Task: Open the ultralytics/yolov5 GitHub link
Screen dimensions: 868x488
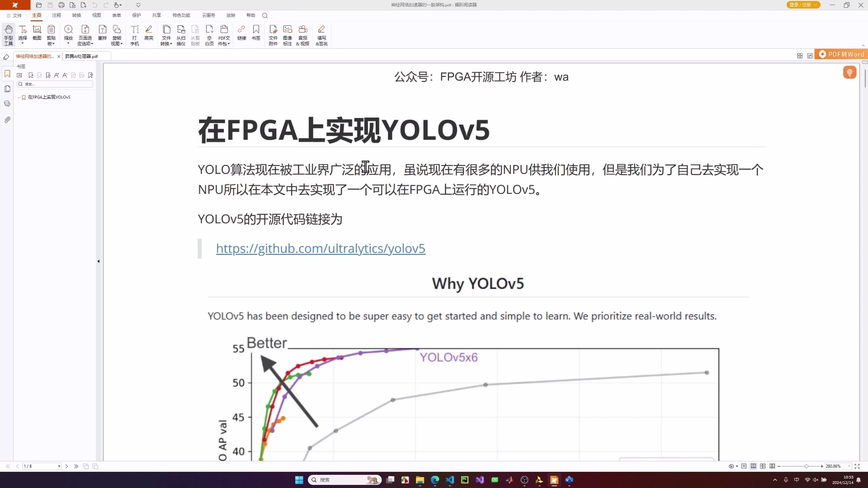Action: point(321,249)
